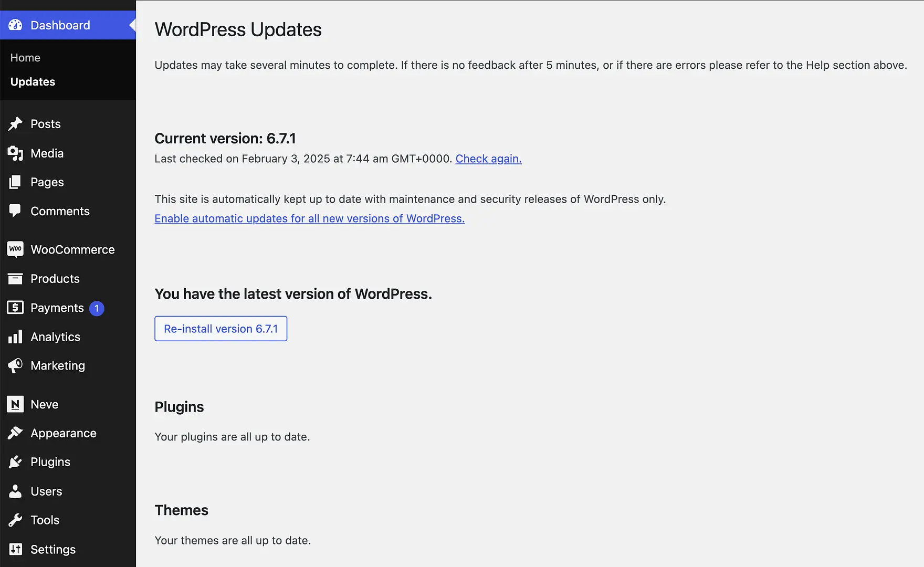
Task: Open Settings using the sliders icon
Action: click(15, 549)
